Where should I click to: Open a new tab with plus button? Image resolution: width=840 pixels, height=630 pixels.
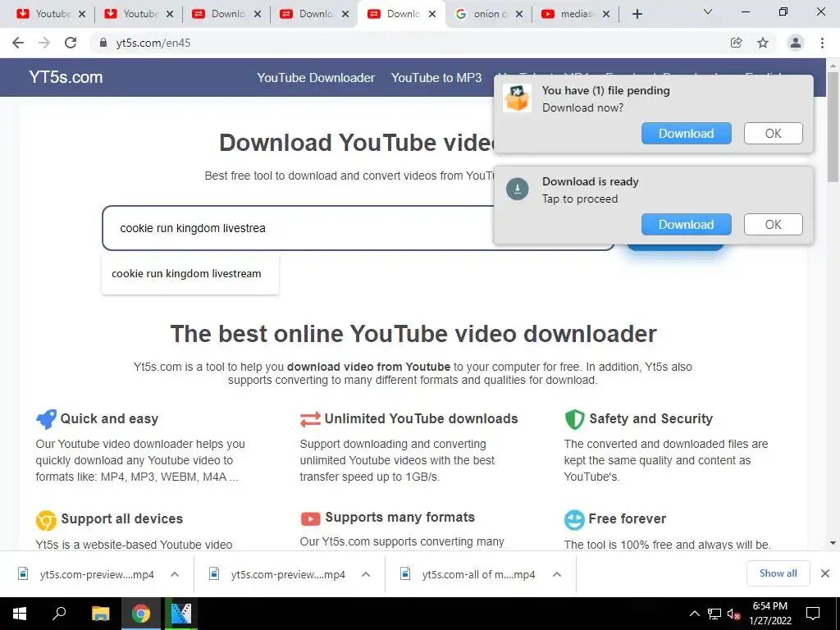(637, 14)
